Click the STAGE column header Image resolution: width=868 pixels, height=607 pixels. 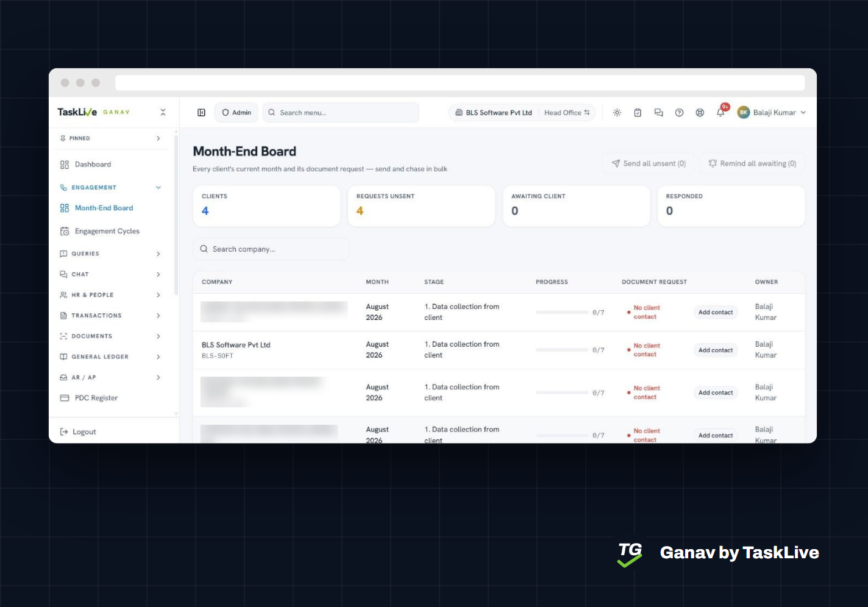(x=434, y=282)
